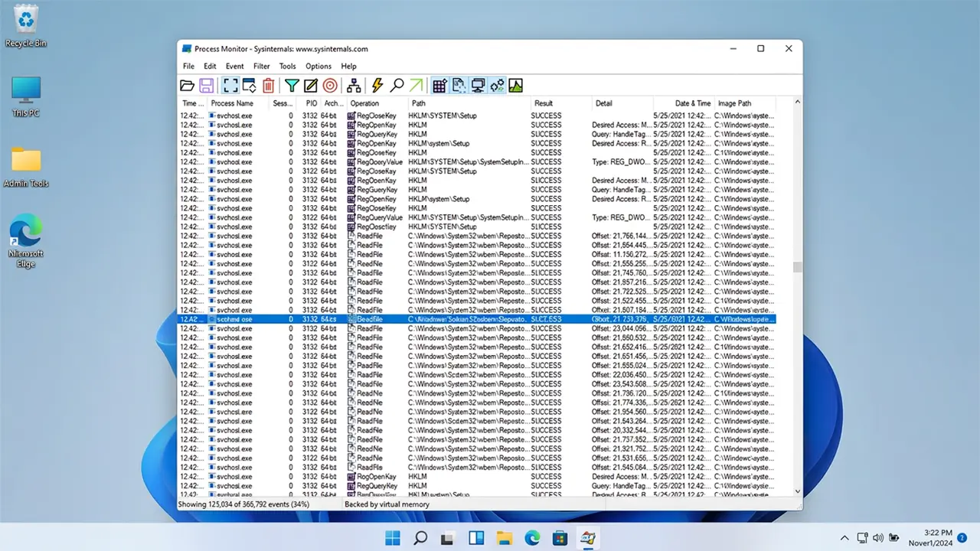Toggle Show File System Activity

[459, 86]
